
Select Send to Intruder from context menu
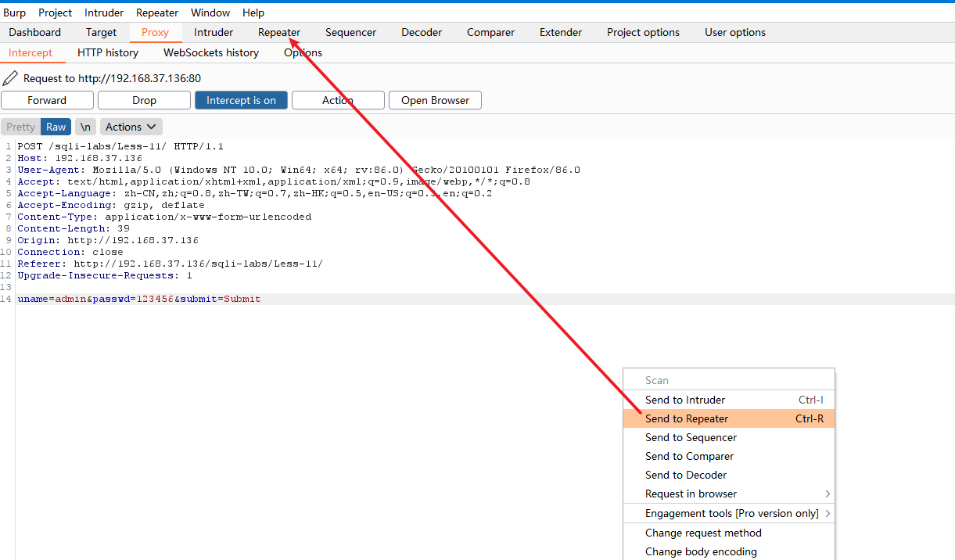pyautogui.click(x=685, y=400)
